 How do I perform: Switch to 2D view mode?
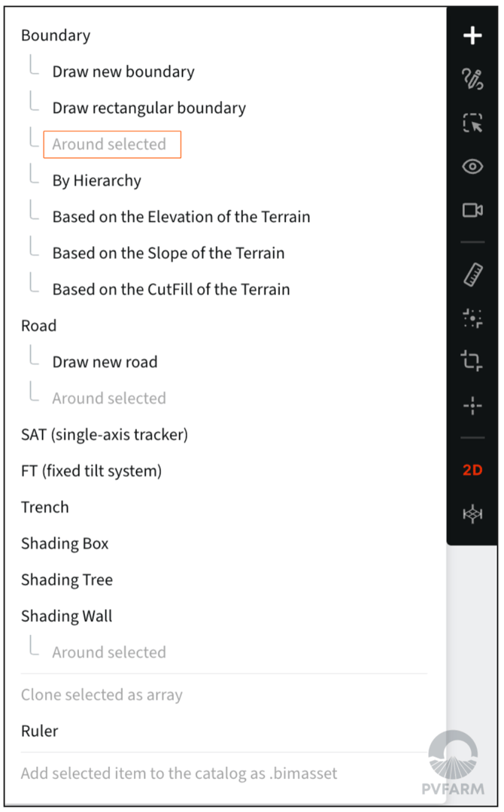click(x=472, y=469)
